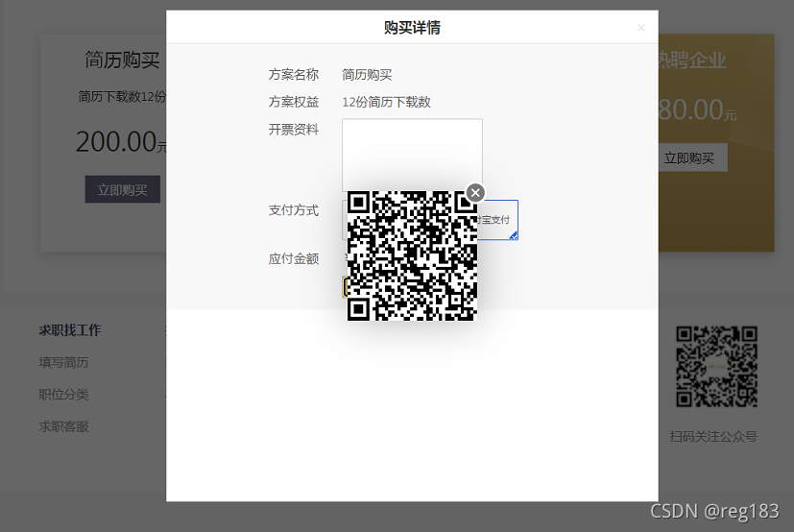Click 简历购买 value next to 方案名称
Image resolution: width=794 pixels, height=532 pixels.
(x=367, y=75)
